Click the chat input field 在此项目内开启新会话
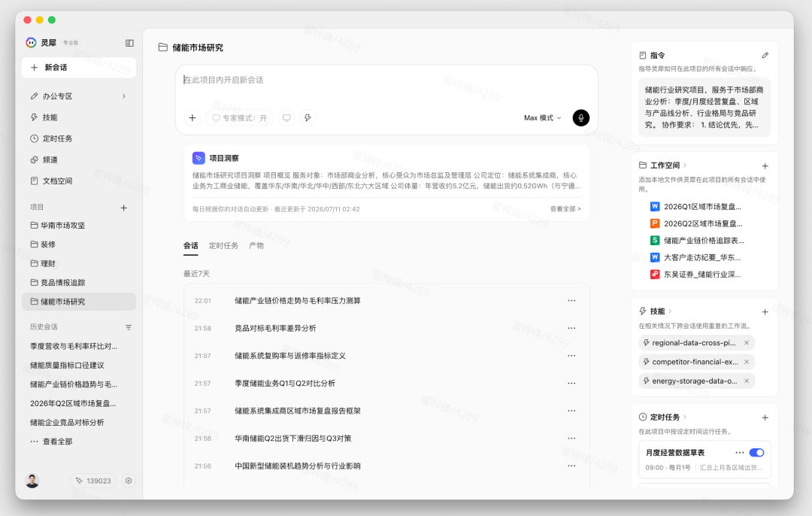This screenshot has width=812, height=516. (x=387, y=80)
